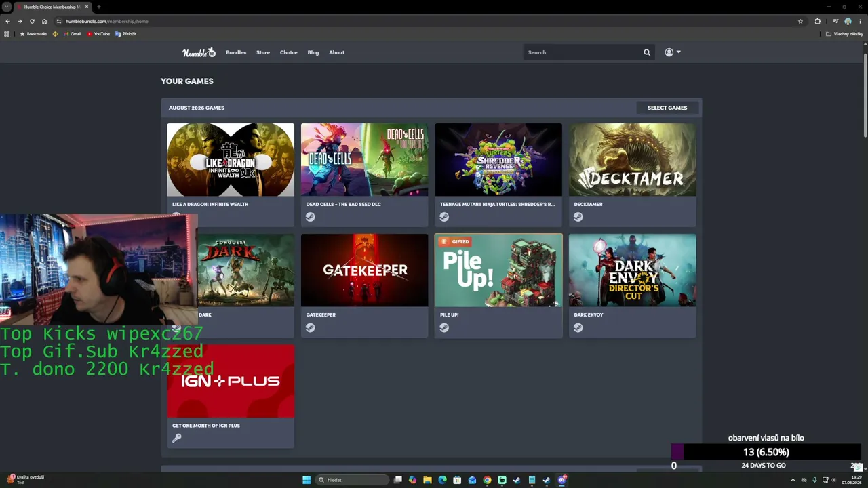Click the Humble Bundle logo
The height and width of the screenshot is (488, 868).
[x=199, y=52]
